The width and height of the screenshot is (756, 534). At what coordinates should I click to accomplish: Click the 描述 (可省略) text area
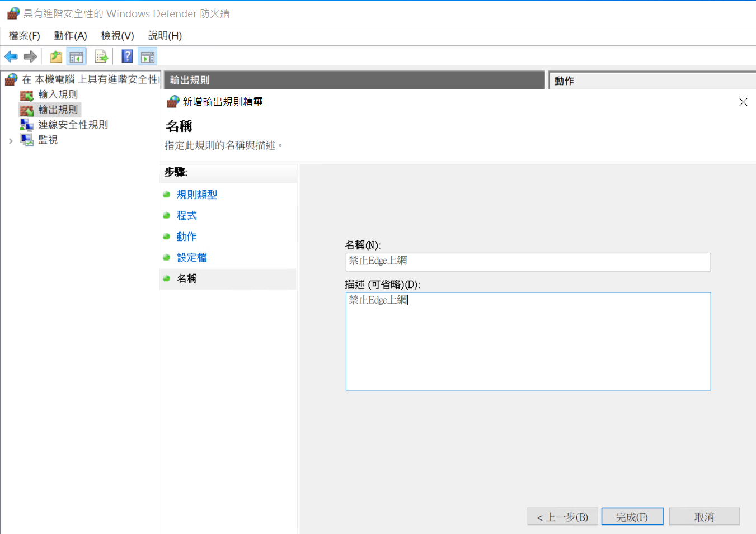click(x=528, y=341)
